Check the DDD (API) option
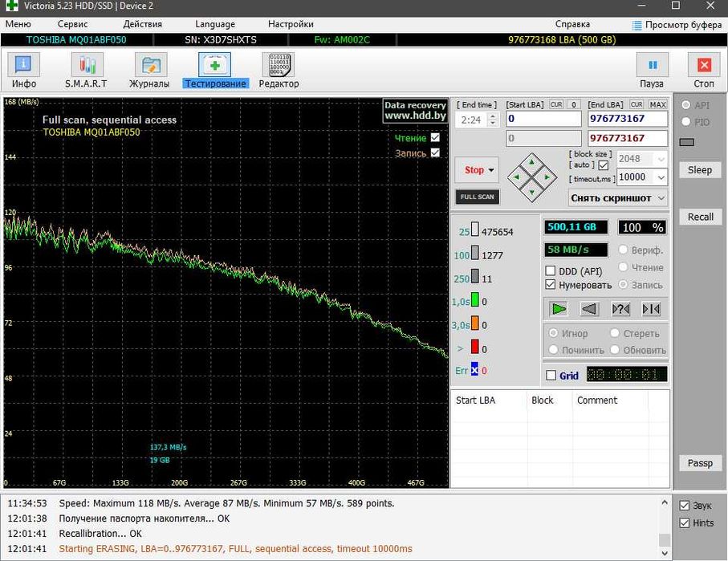This screenshot has height=561, width=728. (551, 271)
